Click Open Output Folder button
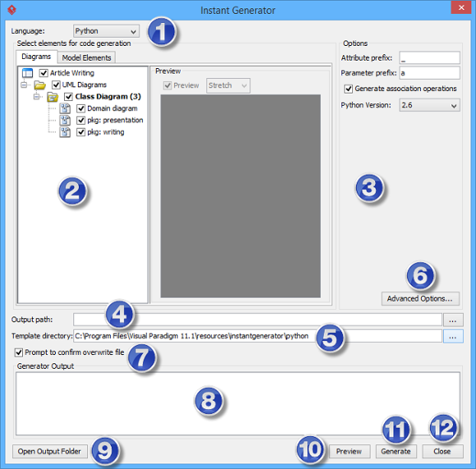 pyautogui.click(x=49, y=451)
